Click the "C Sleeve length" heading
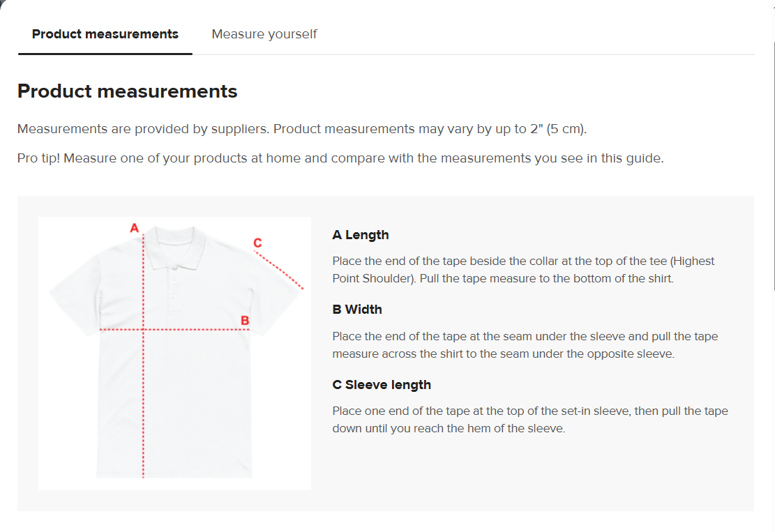The height and width of the screenshot is (532, 775). click(382, 385)
